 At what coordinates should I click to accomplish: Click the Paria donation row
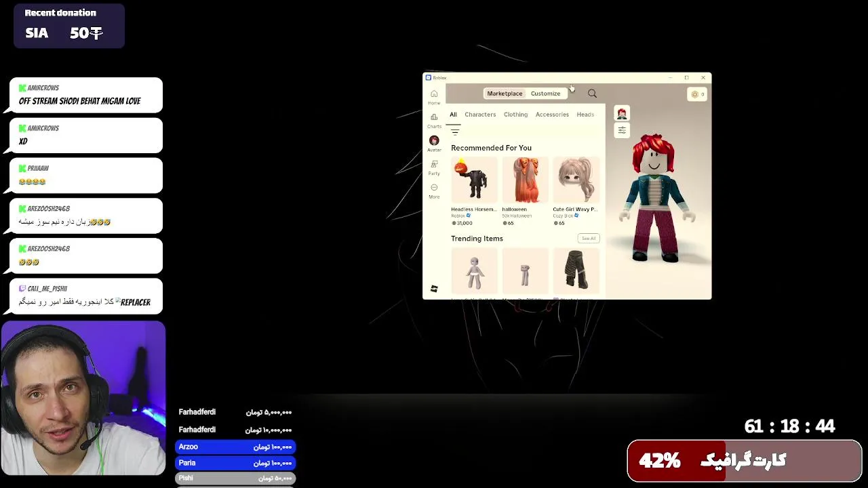pyautogui.click(x=235, y=463)
